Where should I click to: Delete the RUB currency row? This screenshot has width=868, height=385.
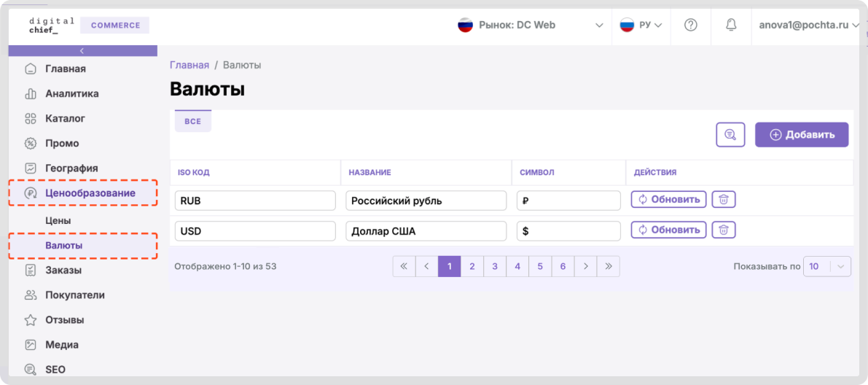tap(724, 199)
